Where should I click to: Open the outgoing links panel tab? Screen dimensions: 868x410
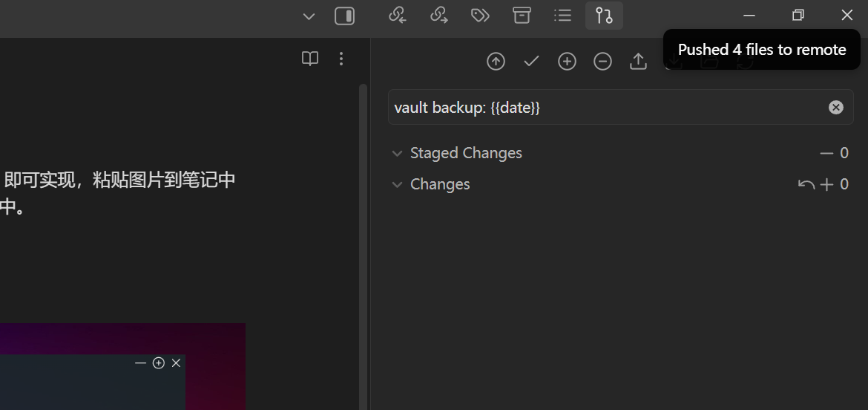(439, 16)
